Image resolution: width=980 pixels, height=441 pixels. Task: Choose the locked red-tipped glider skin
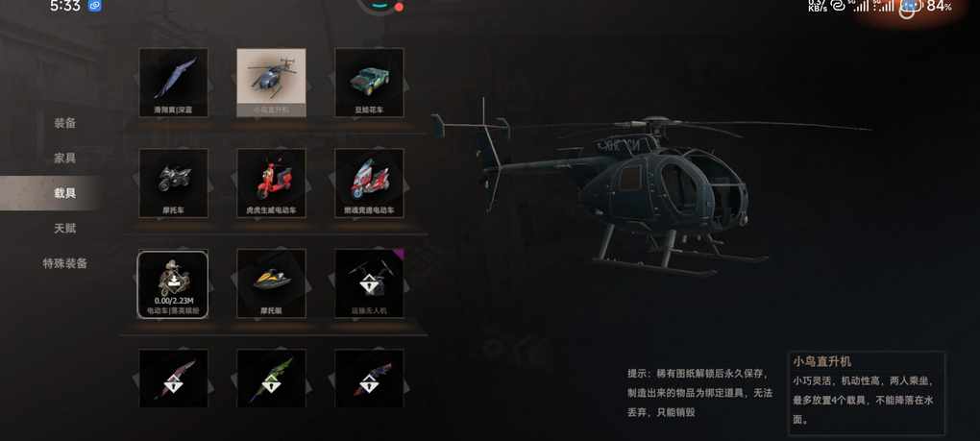(x=173, y=379)
